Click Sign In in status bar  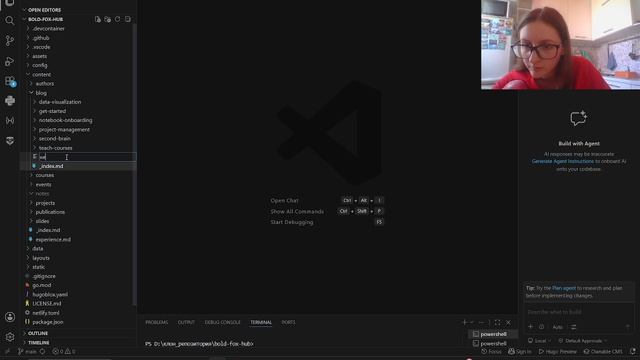(520, 351)
